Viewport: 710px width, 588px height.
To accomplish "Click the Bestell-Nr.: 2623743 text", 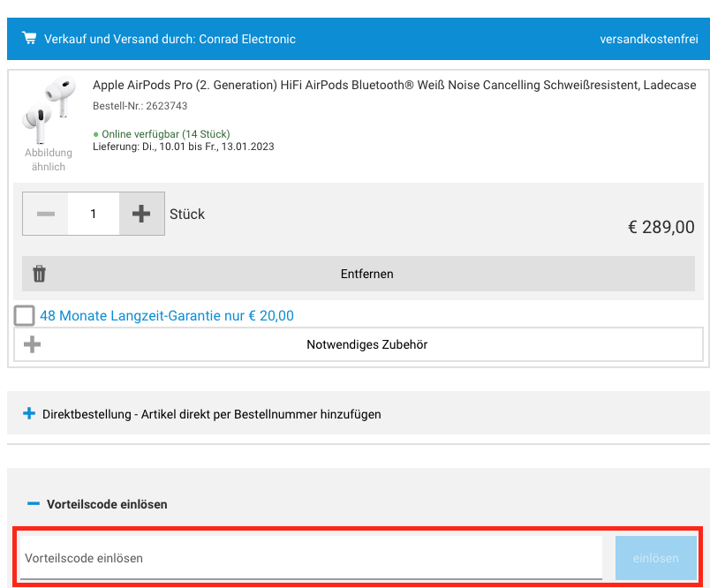I will point(140,106).
